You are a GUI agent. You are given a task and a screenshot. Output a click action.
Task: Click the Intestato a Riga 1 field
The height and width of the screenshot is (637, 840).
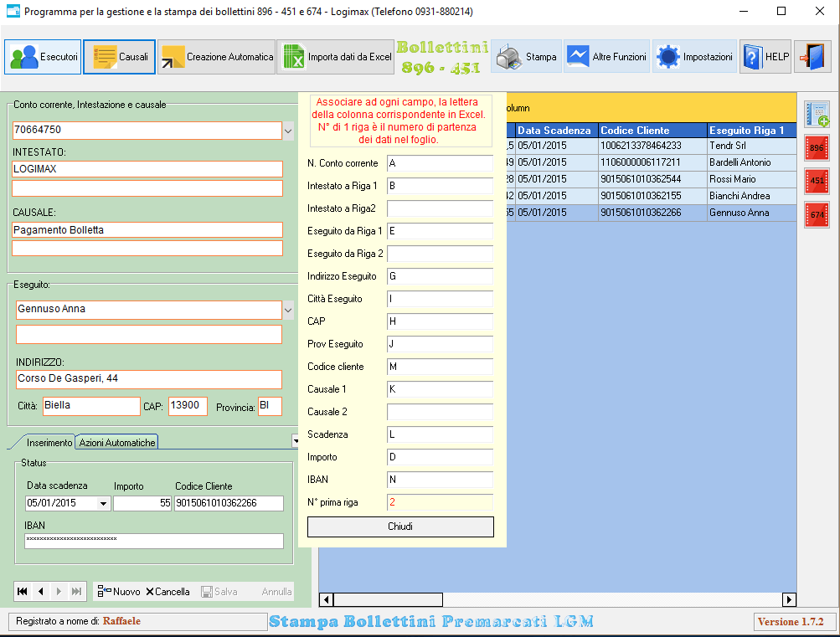coord(440,186)
